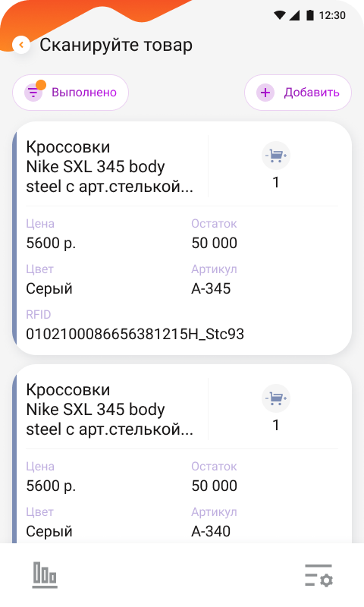Tap the battery icon in status bar
The image size is (364, 607).
tap(310, 15)
